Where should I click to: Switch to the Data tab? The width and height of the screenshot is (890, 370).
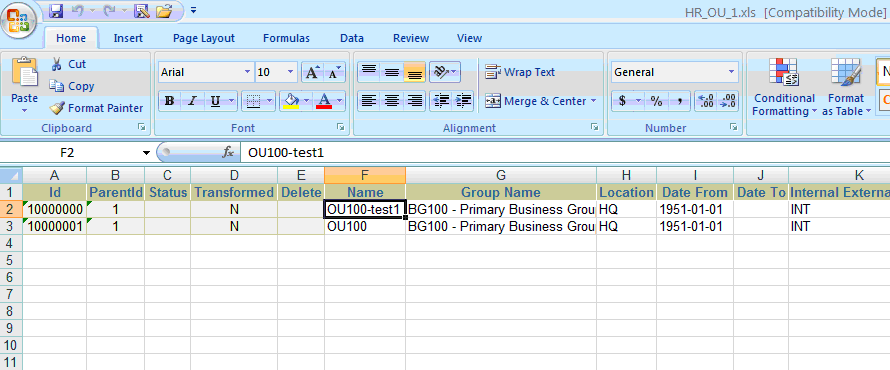coord(352,38)
